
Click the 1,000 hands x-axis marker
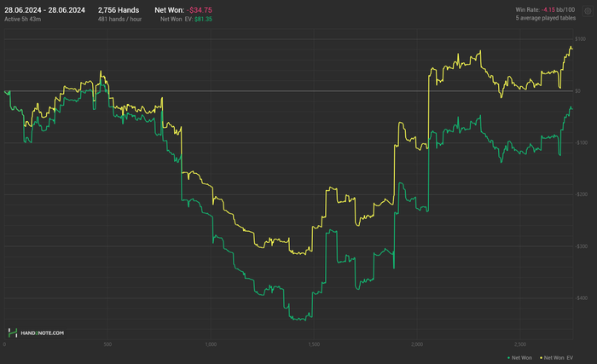coord(212,344)
